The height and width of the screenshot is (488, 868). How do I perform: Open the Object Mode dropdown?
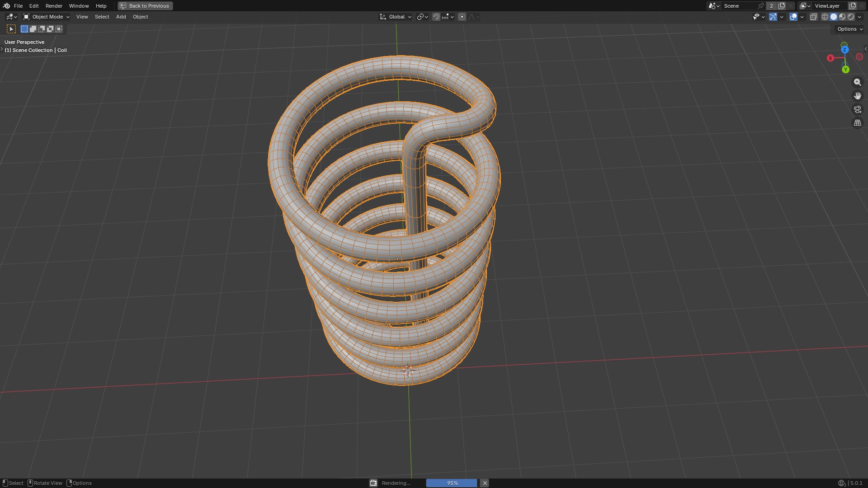click(x=46, y=17)
